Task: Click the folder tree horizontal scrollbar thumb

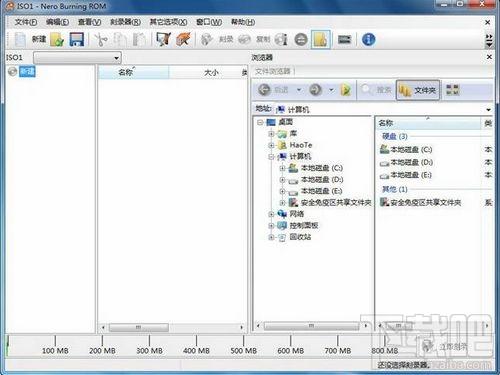Action: [311, 326]
